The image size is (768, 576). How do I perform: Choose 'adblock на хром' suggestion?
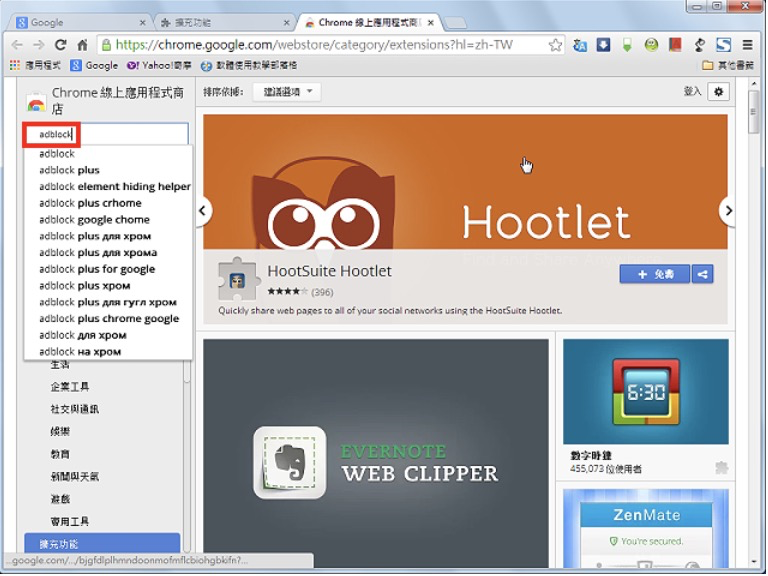tap(108, 352)
